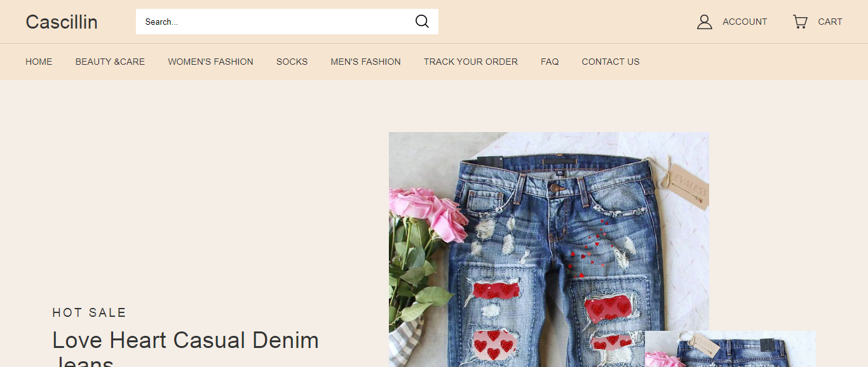Open the MEN'S FASHION category
The image size is (868, 367).
(x=365, y=62)
